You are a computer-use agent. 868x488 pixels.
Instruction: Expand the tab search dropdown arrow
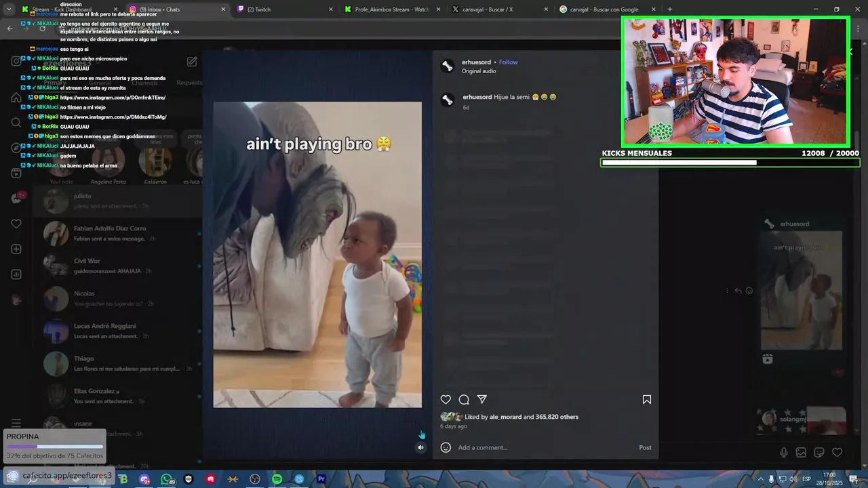9,9
